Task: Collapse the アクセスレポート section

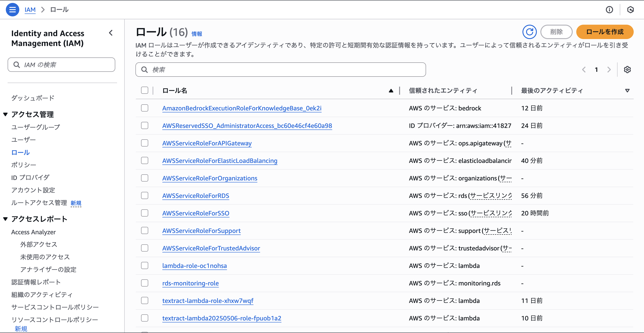Action: tap(6, 219)
